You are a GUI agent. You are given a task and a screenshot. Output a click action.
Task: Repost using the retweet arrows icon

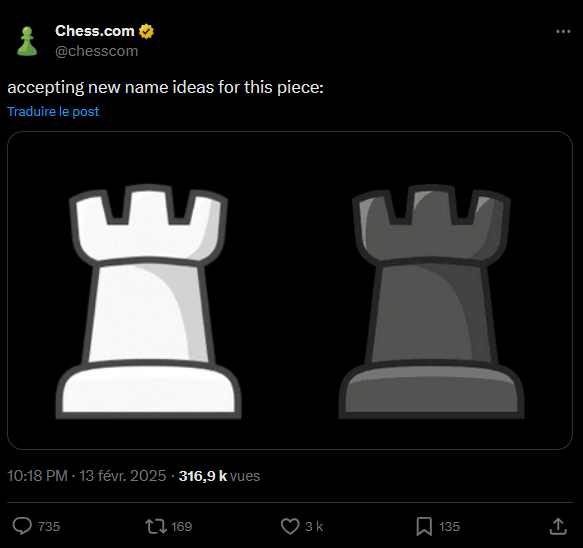156,526
